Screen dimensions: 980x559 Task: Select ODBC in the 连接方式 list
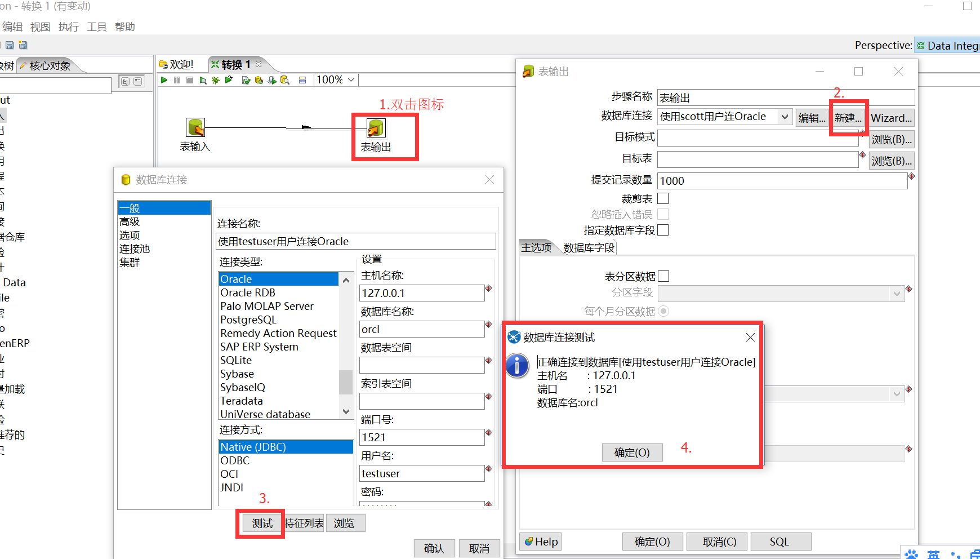235,460
